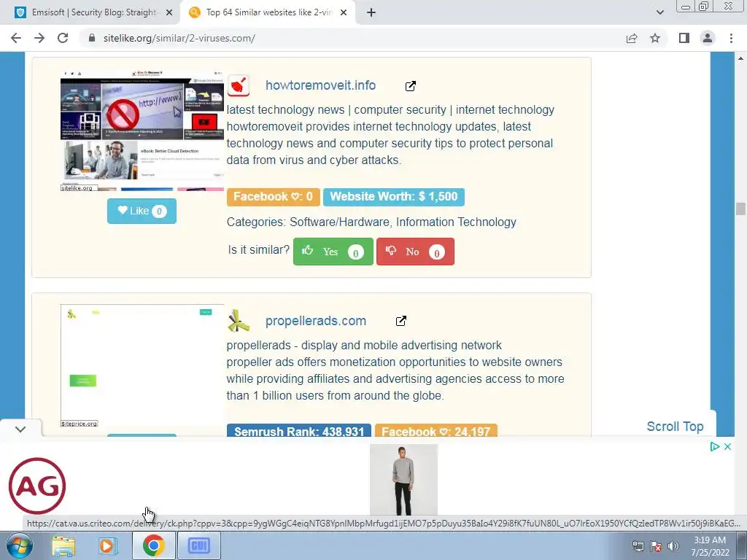Viewport: 747px width, 560px height.
Task: Open the browser side panel
Action: click(x=684, y=38)
